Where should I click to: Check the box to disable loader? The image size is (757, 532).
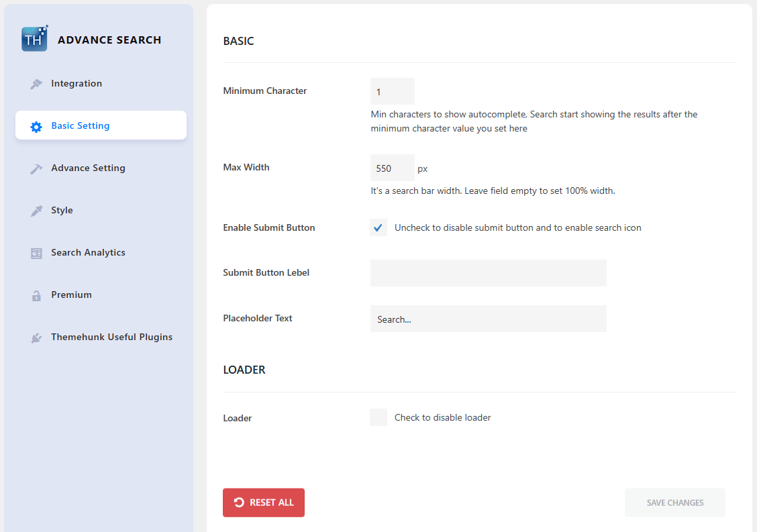(x=378, y=417)
